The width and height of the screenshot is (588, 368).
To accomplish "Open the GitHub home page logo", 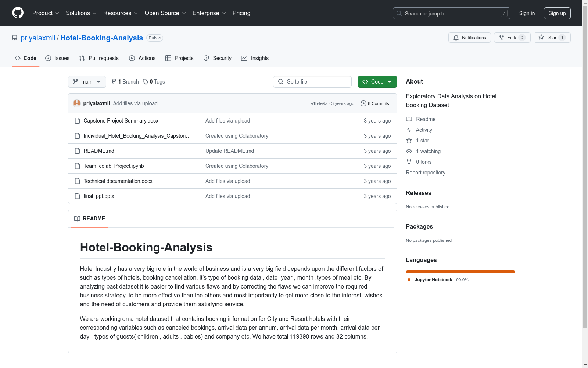I will point(18,13).
